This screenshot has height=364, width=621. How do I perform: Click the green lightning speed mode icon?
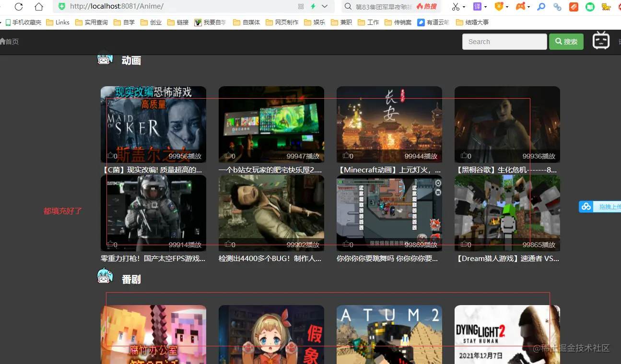click(313, 7)
